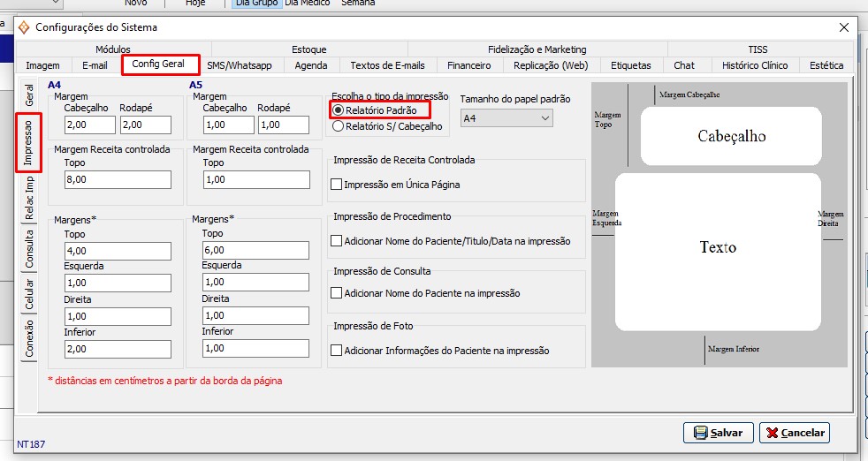
Task: Select Relatório Padrão radio option
Action: click(339, 110)
